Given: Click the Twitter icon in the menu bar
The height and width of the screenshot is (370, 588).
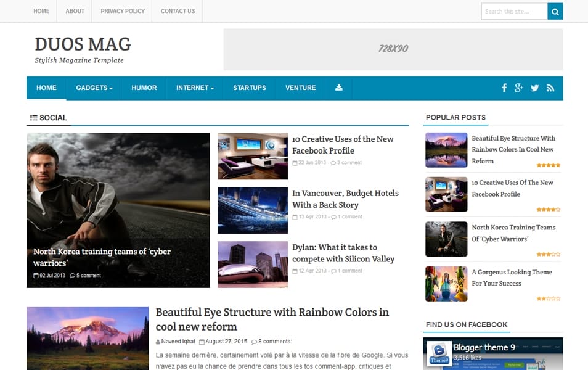Looking at the screenshot, I should pos(534,88).
